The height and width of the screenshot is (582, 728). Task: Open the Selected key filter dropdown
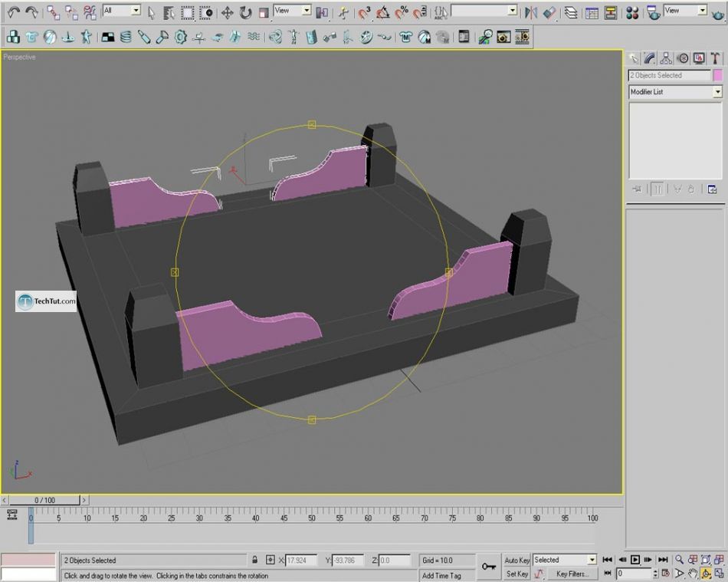click(x=592, y=560)
